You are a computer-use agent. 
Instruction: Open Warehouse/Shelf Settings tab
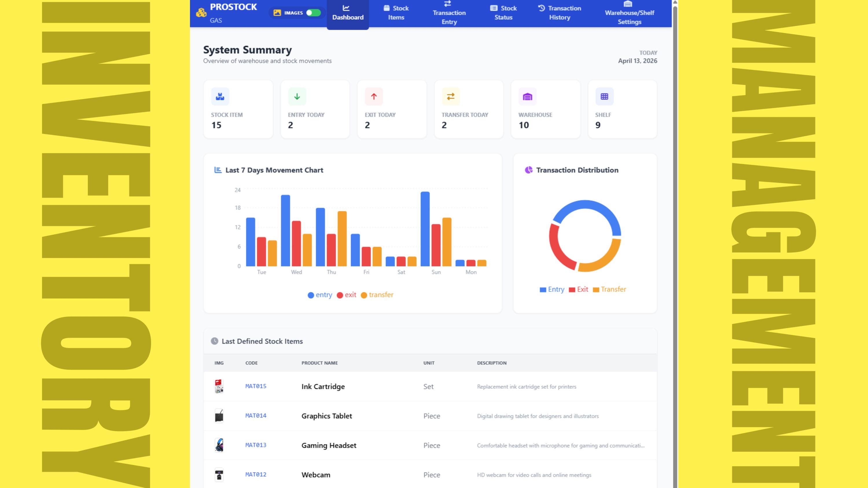629,13
